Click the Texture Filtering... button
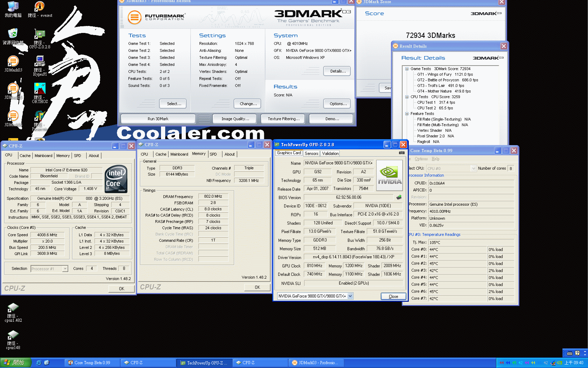 [x=283, y=119]
